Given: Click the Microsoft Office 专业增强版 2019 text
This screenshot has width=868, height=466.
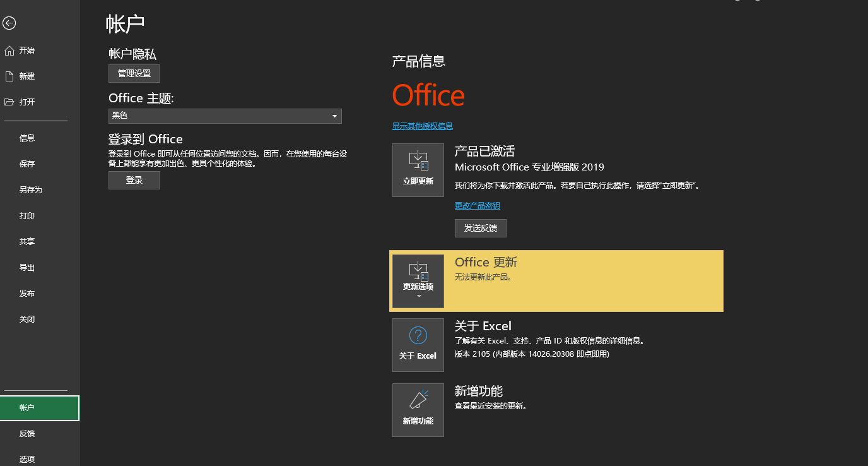Looking at the screenshot, I should [529, 167].
